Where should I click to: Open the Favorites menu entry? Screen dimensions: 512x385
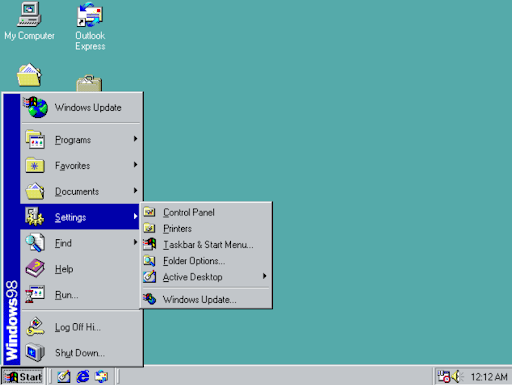click(x=80, y=165)
